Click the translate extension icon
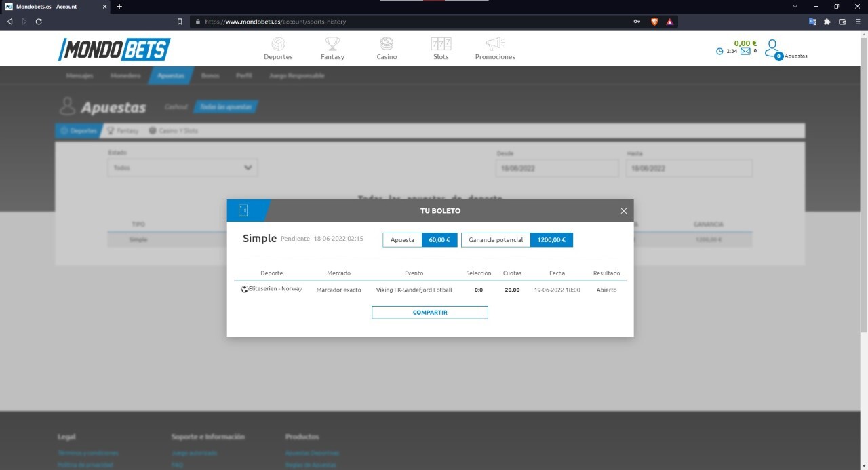This screenshot has height=470, width=868. 812,22
